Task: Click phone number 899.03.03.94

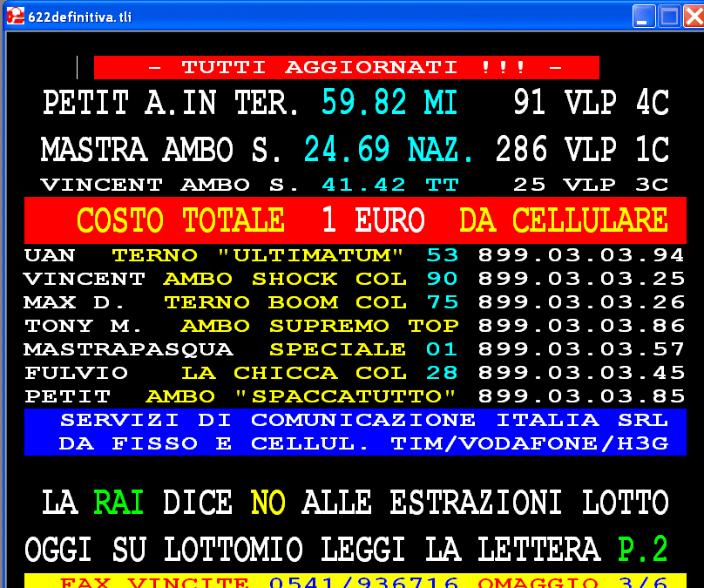Action: (x=581, y=255)
